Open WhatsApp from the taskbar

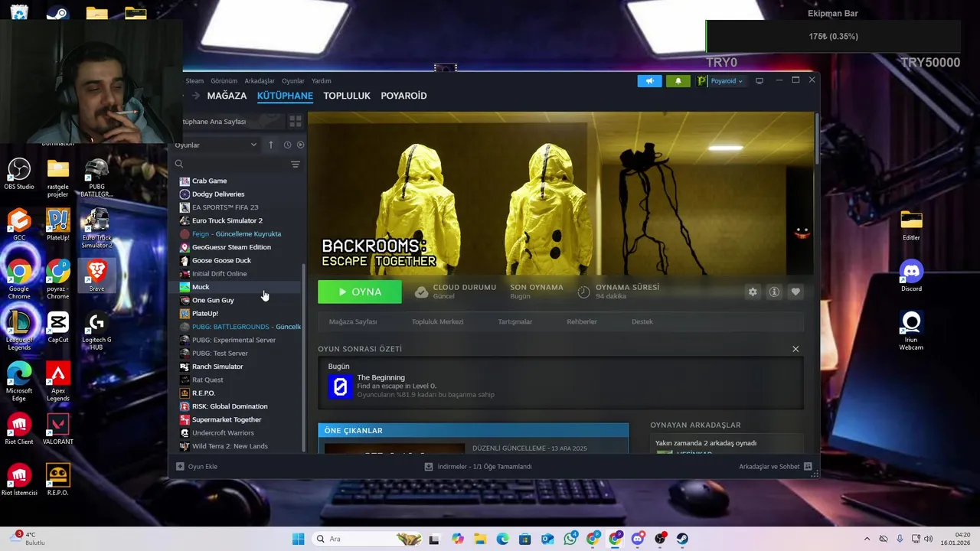point(570,539)
